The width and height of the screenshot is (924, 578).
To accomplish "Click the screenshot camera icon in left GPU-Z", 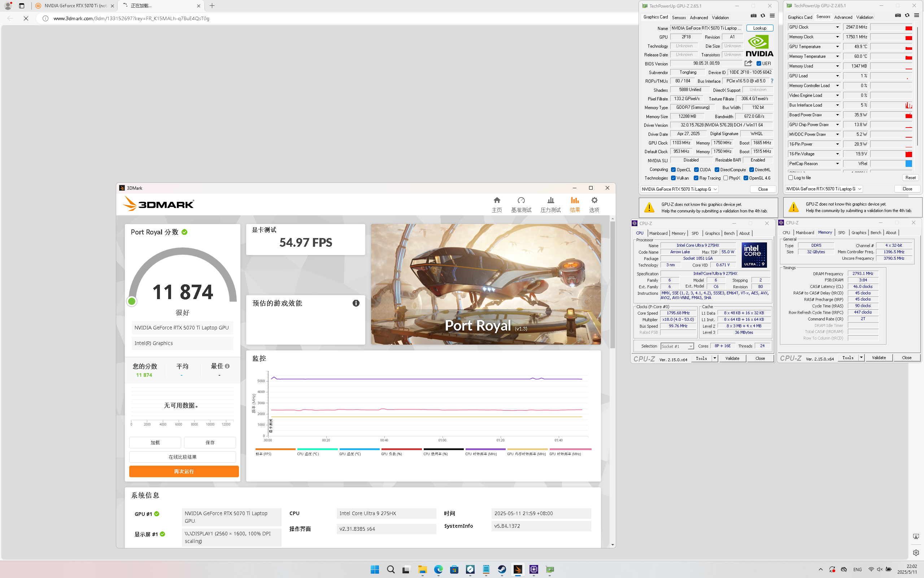I will [x=753, y=16].
